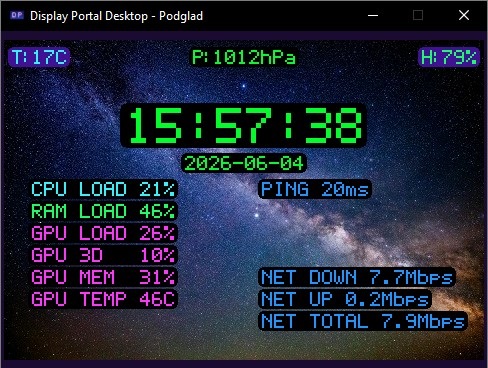Select the 'GPU LOAD 26%' row
488x368 pixels.
103,233
